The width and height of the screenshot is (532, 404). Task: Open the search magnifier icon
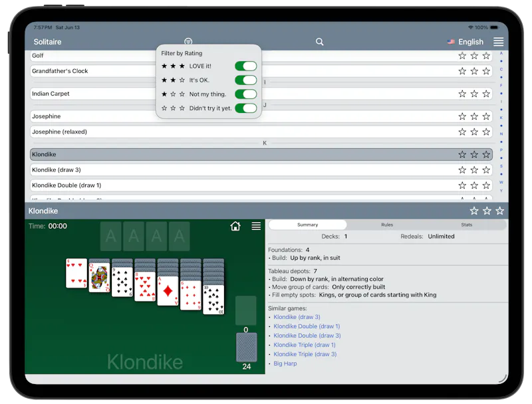pyautogui.click(x=319, y=42)
